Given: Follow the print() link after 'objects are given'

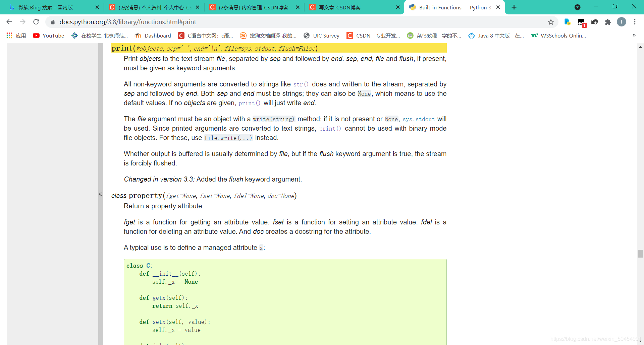Looking at the screenshot, I should [x=249, y=103].
